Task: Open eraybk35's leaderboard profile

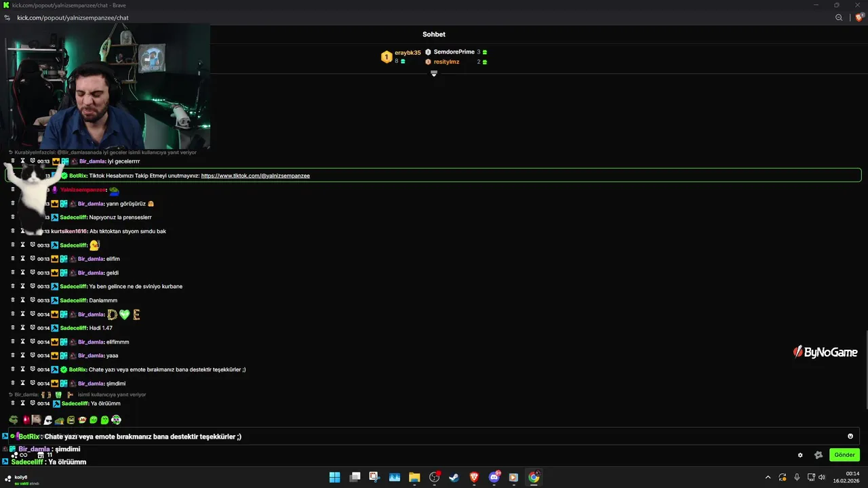Action: click(408, 52)
